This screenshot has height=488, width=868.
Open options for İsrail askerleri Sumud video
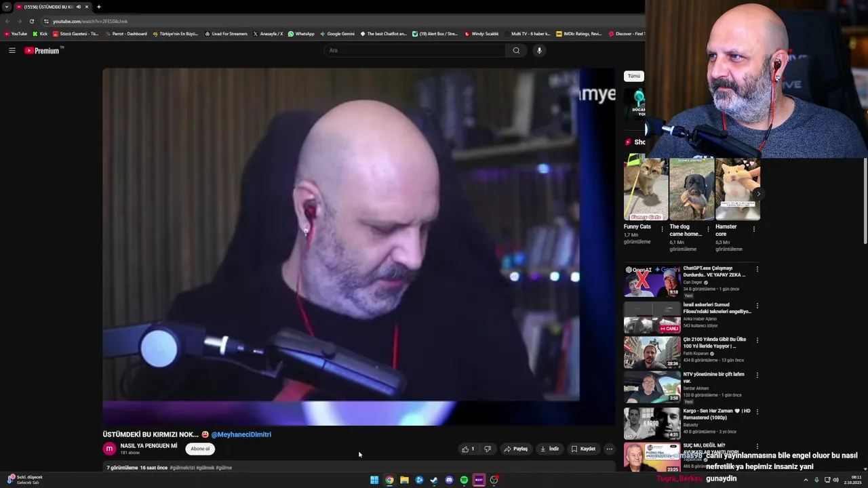tap(757, 306)
